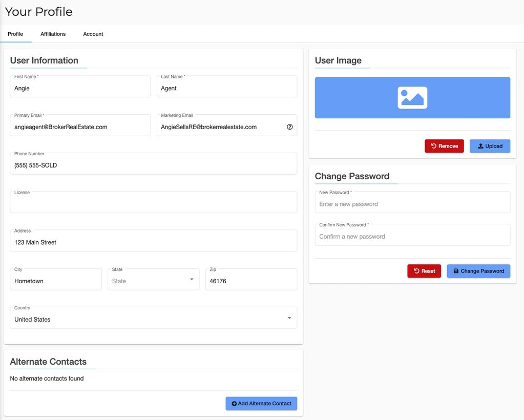524x420 pixels.
Task: Click the Marketing Email help question icon
Action: [x=289, y=127]
